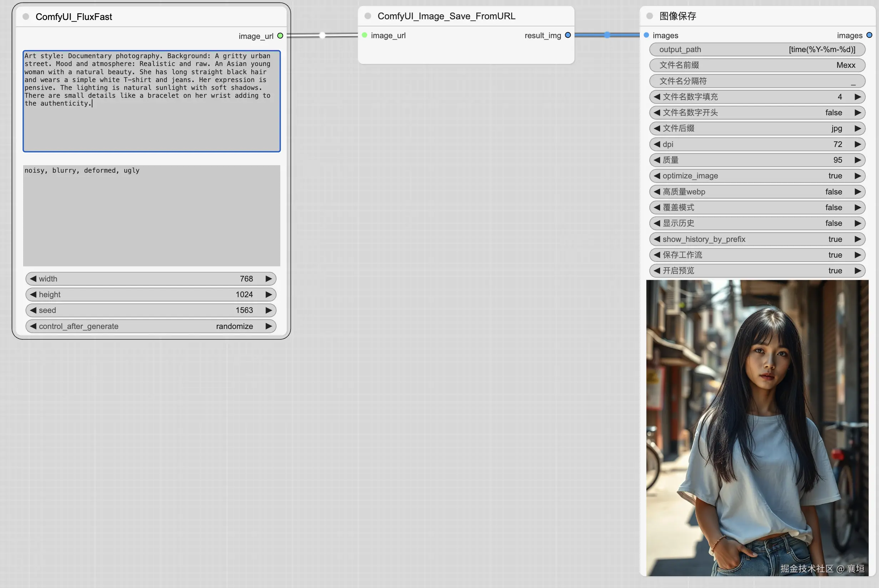Open 文件后缀 jpg format selector
The width and height of the screenshot is (879, 588).
[757, 128]
